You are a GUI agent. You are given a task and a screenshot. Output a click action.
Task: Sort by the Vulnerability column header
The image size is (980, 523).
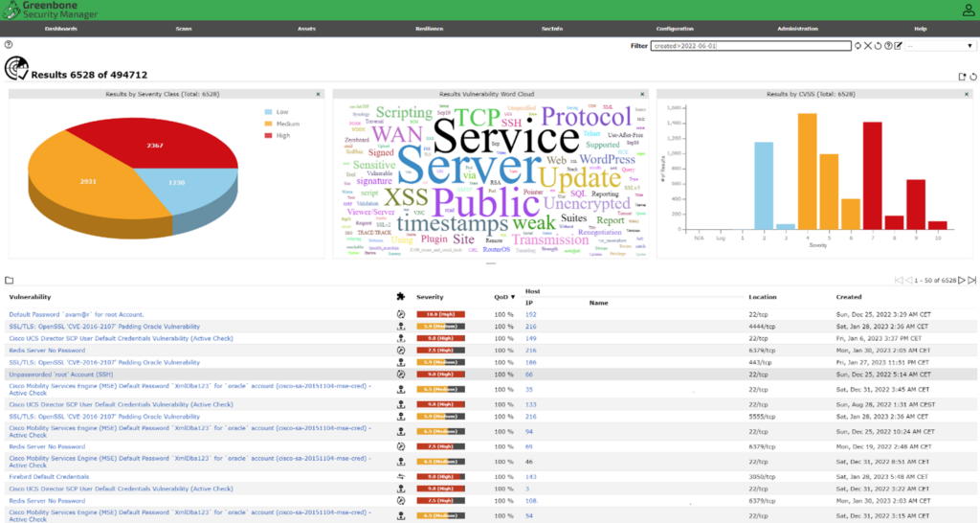[x=30, y=297]
